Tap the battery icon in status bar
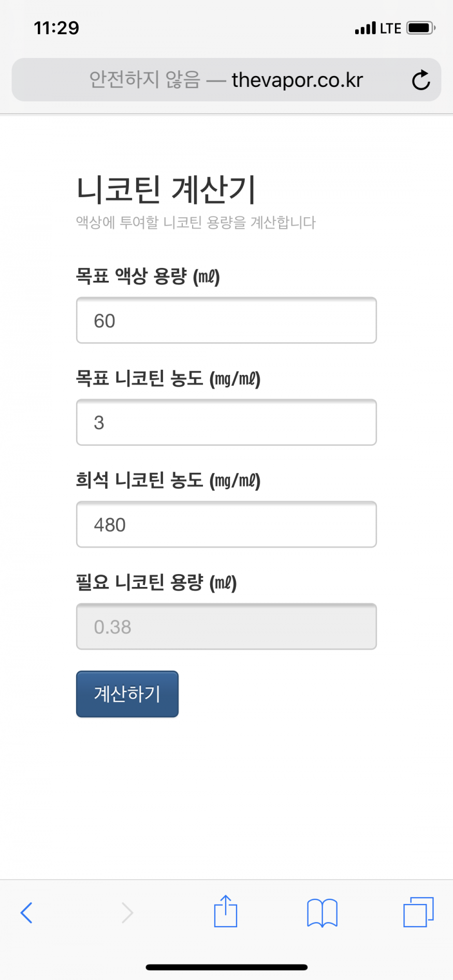The image size is (453, 980). pyautogui.click(x=420, y=28)
